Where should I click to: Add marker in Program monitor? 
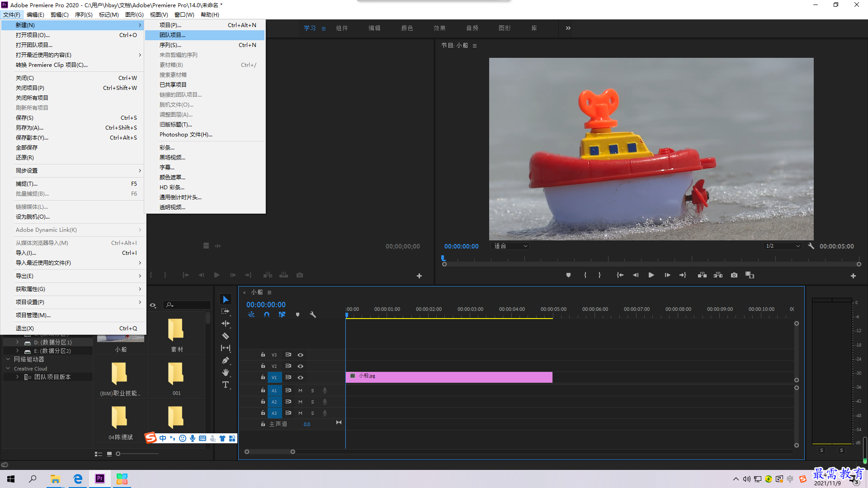[568, 275]
